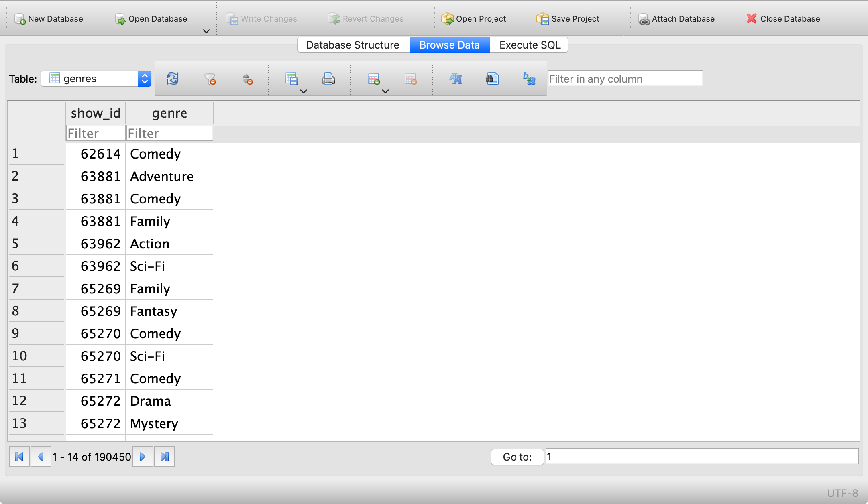Create a New Database
The image size is (868, 504).
tap(49, 18)
